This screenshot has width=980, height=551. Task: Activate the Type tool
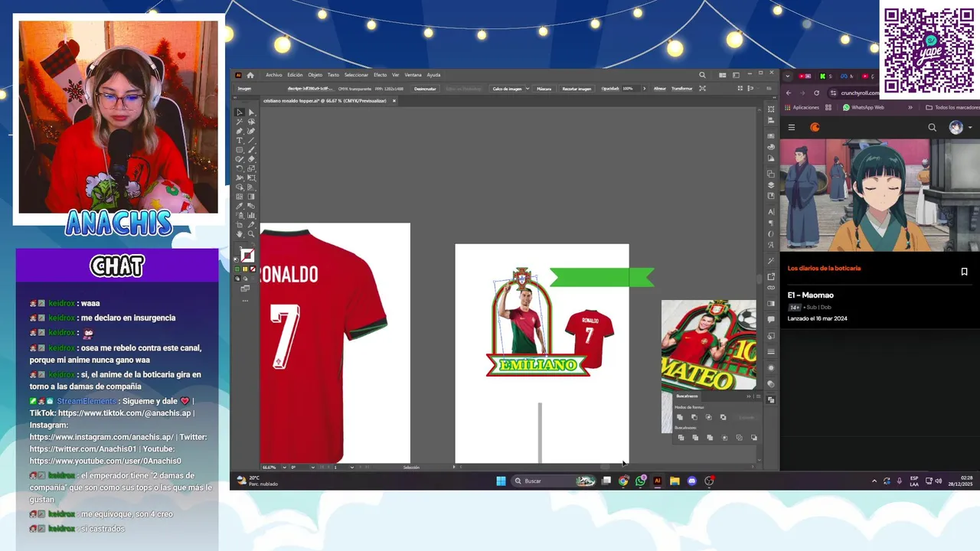(x=240, y=141)
